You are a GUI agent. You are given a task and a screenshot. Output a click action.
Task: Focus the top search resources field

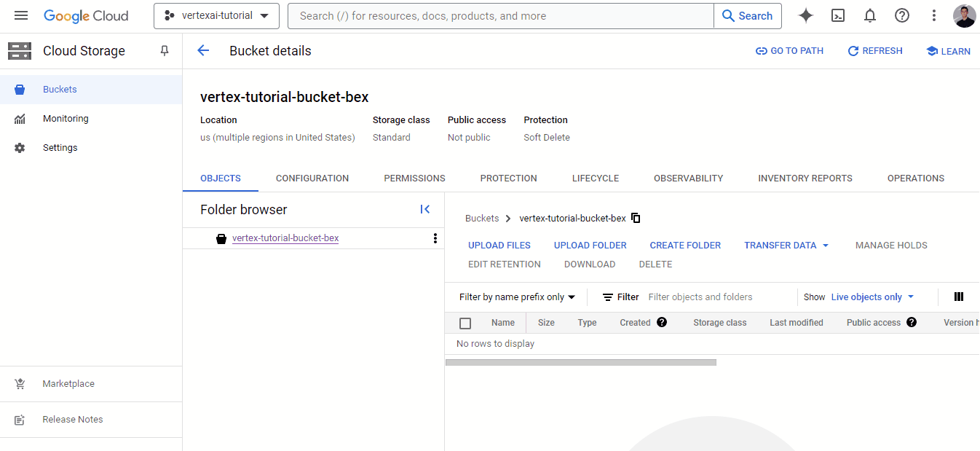pos(501,16)
